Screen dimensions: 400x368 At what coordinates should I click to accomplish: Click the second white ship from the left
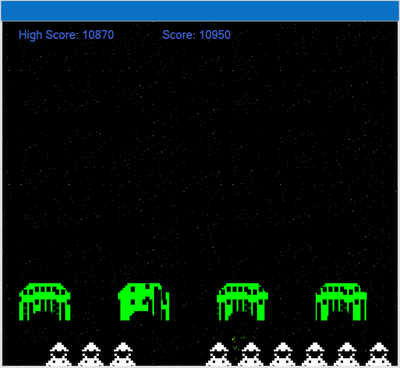pyautogui.click(x=91, y=354)
